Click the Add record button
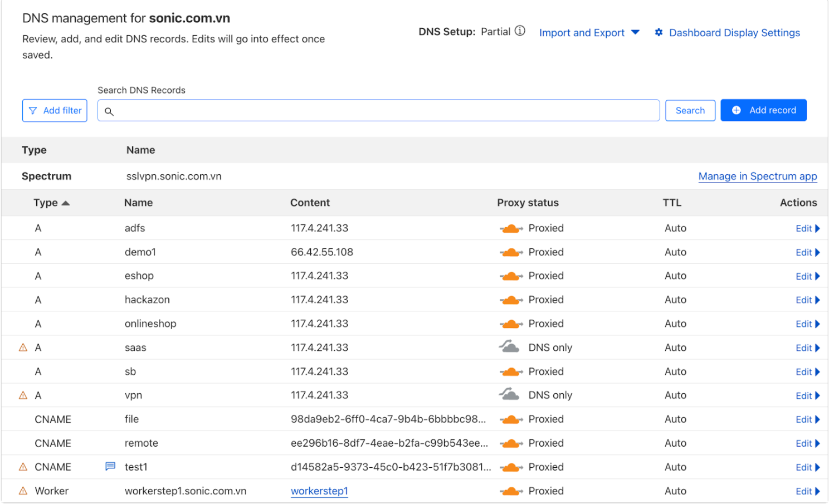This screenshot has width=829, height=504. pos(763,110)
